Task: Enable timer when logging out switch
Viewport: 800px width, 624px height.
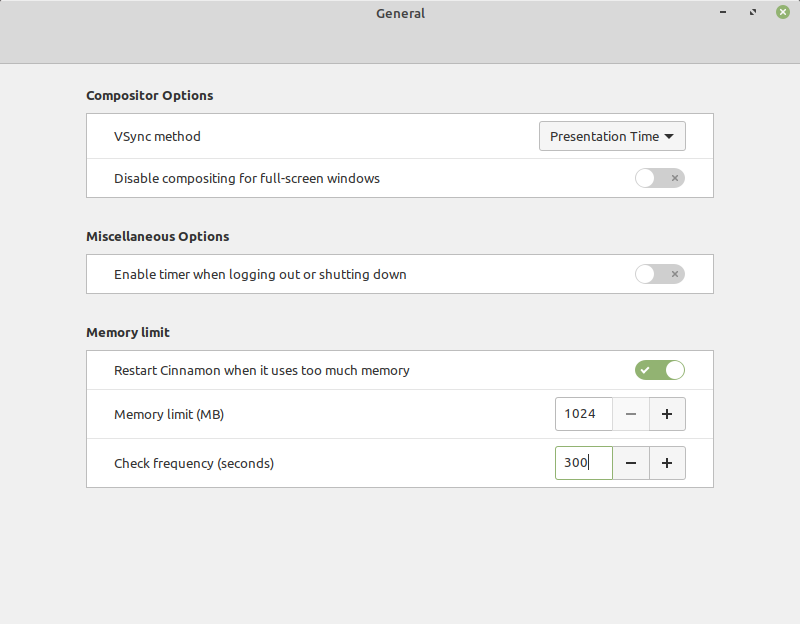Action: (659, 274)
